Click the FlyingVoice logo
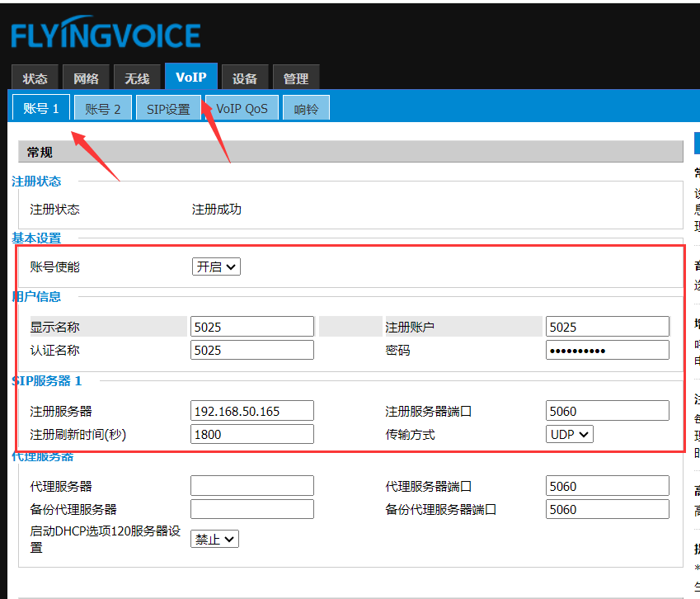This screenshot has height=599, width=700. click(x=106, y=35)
